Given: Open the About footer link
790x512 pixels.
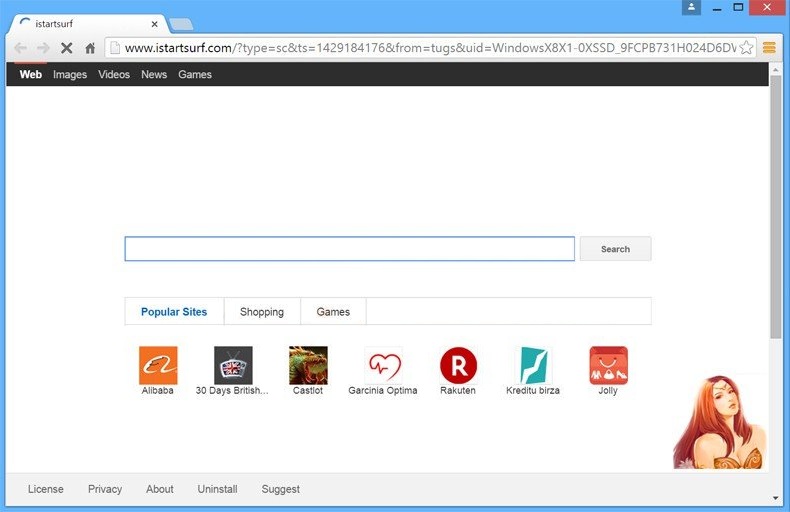Looking at the screenshot, I should tap(160, 489).
